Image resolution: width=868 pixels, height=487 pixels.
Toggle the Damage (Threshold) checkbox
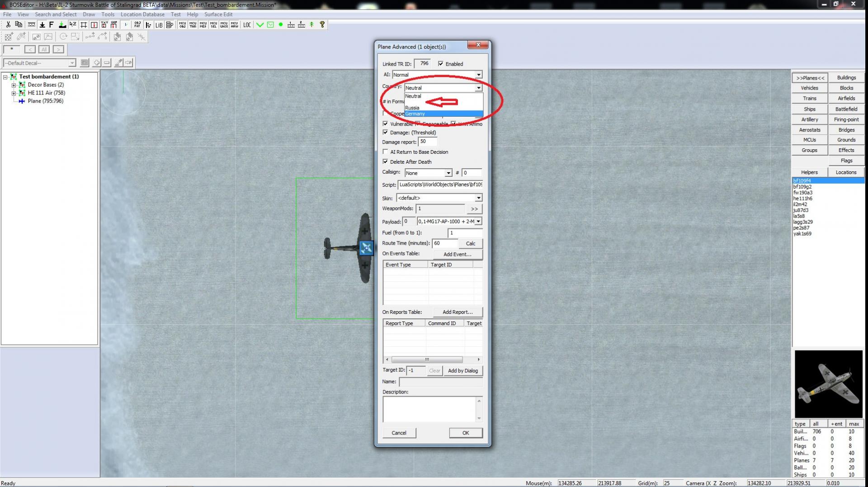385,132
